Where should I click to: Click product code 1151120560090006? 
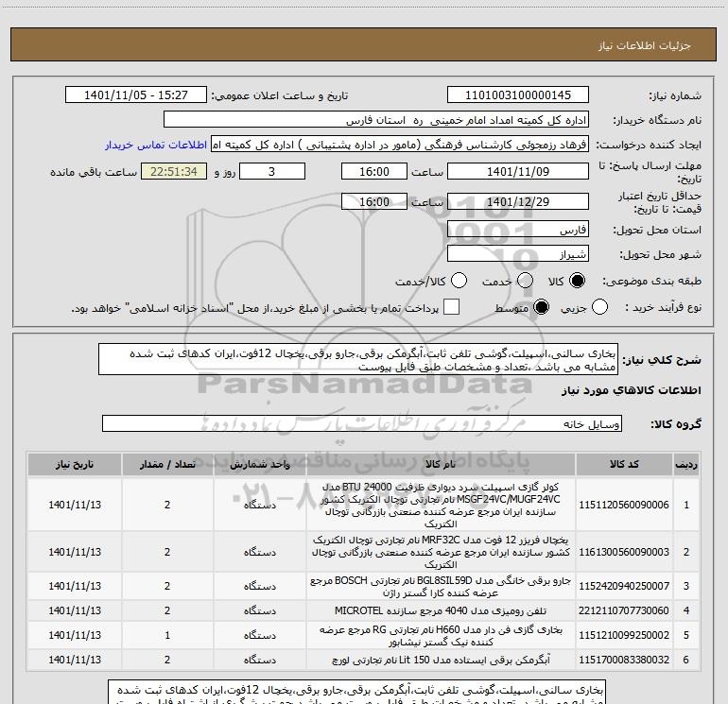[624, 505]
